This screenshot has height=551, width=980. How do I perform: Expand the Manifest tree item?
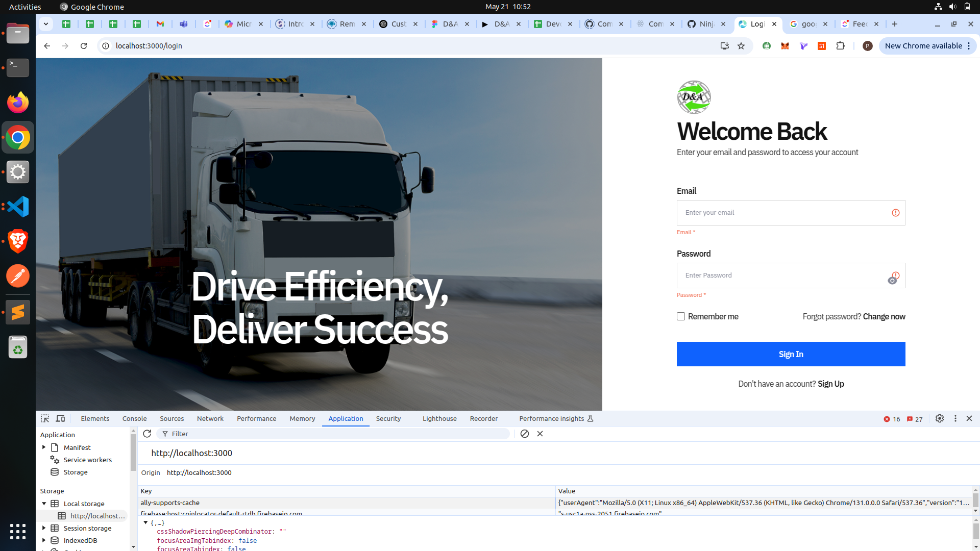(x=44, y=447)
